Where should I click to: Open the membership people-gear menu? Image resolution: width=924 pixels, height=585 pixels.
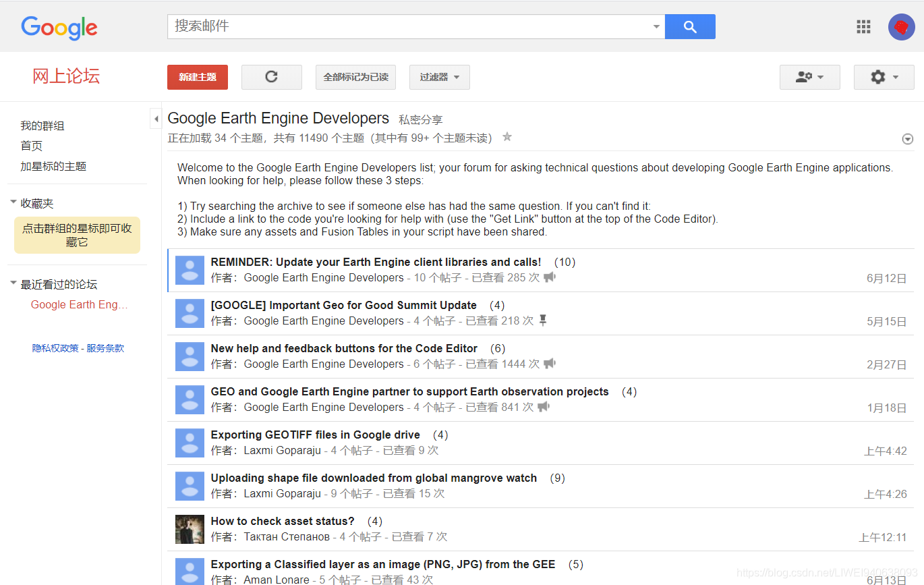(x=809, y=77)
